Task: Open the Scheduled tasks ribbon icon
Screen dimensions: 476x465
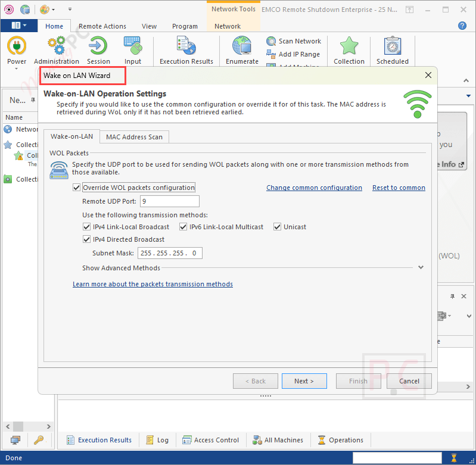Action: pos(392,45)
